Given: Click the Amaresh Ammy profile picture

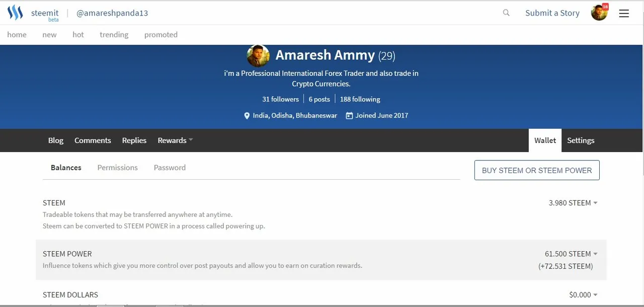Looking at the screenshot, I should click(x=259, y=55).
